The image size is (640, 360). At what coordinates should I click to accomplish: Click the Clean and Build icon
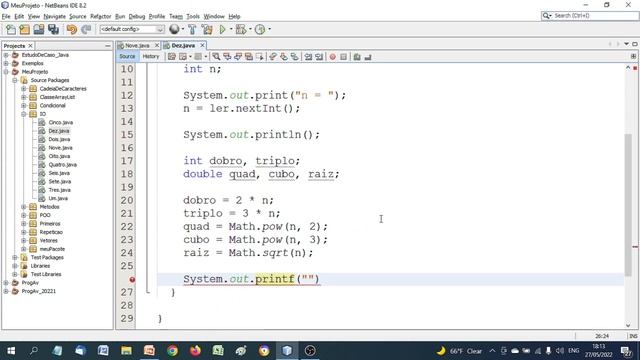tap(207, 29)
